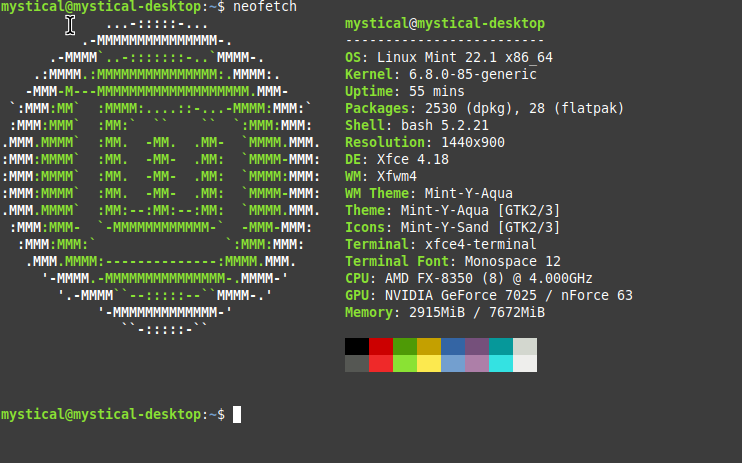Click the light purple palette block
The width and height of the screenshot is (742, 463).
coord(476,363)
